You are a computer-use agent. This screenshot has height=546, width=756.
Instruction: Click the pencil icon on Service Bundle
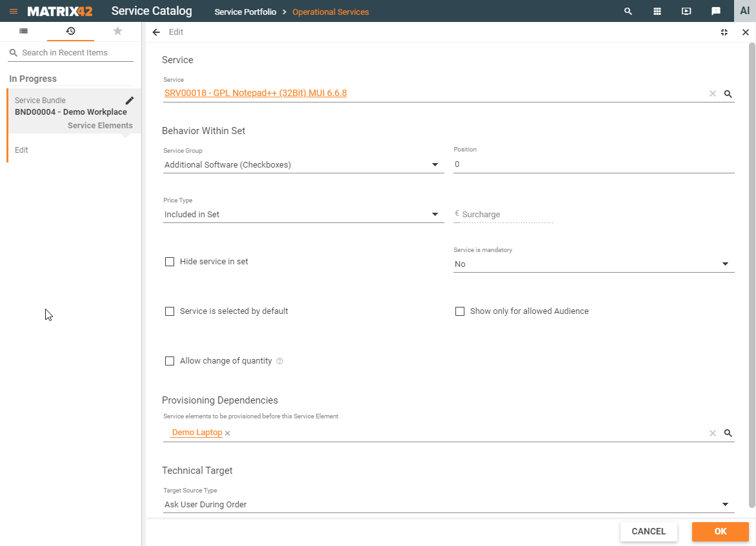point(130,101)
